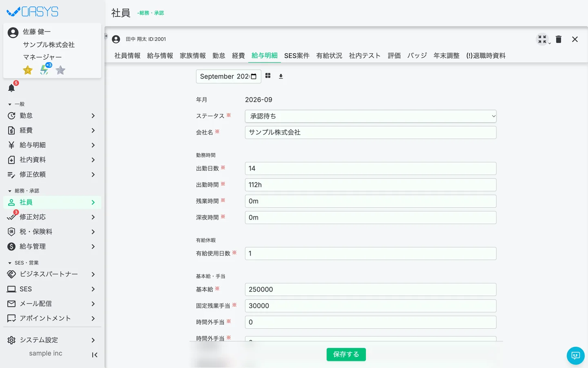Click the delete trash icon
The width and height of the screenshot is (588, 368).
pos(559,39)
